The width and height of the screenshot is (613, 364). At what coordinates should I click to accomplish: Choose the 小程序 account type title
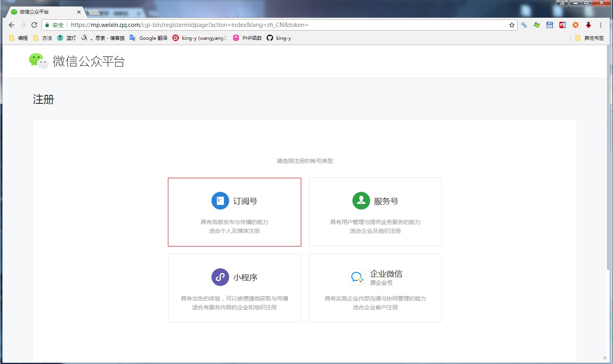(x=245, y=278)
